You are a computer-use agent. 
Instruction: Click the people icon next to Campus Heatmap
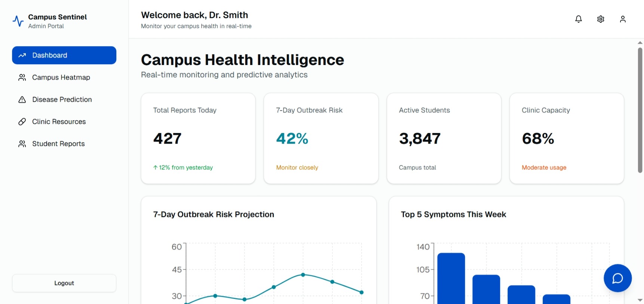pos(22,77)
